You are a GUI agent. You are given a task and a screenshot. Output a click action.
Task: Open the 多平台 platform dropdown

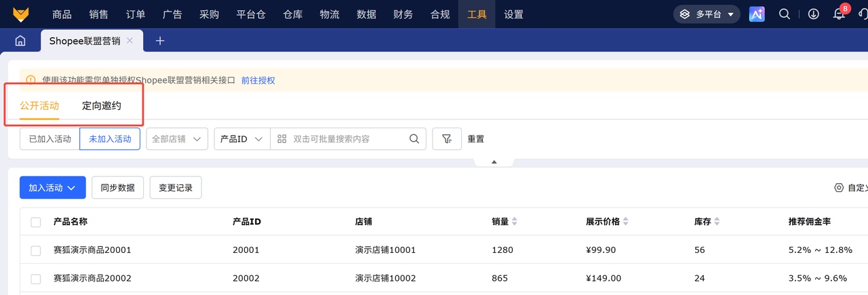point(707,14)
